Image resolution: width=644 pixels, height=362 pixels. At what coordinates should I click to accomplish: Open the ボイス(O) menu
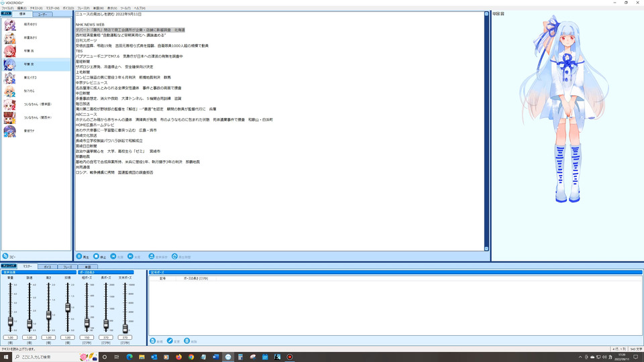click(x=68, y=8)
